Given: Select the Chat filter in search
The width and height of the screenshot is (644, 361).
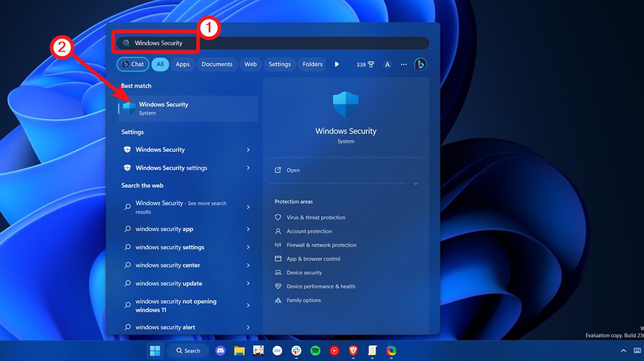Looking at the screenshot, I should pos(132,64).
